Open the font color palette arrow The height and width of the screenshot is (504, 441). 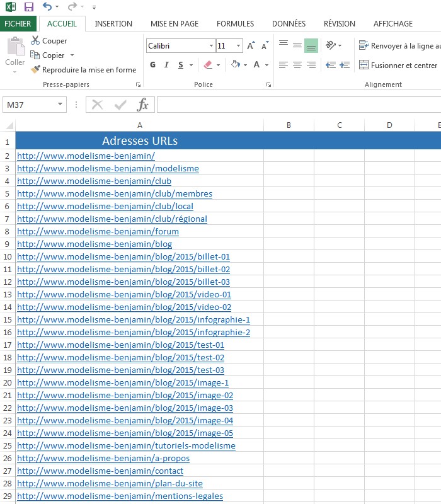click(x=266, y=66)
